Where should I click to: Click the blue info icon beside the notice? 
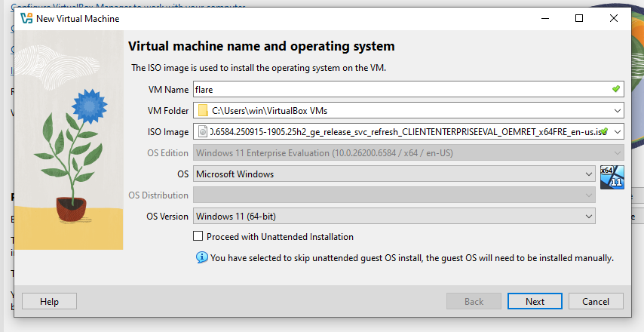click(x=201, y=257)
